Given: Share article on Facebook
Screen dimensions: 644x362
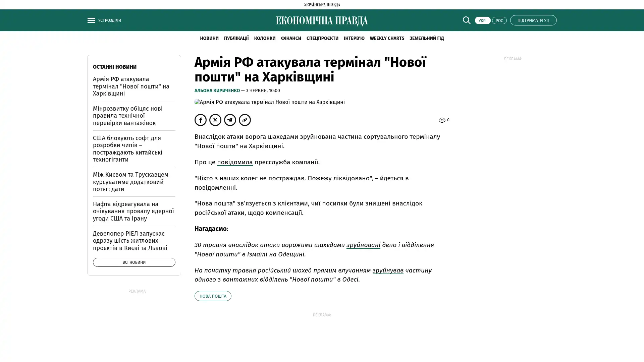Looking at the screenshot, I should tap(201, 120).
